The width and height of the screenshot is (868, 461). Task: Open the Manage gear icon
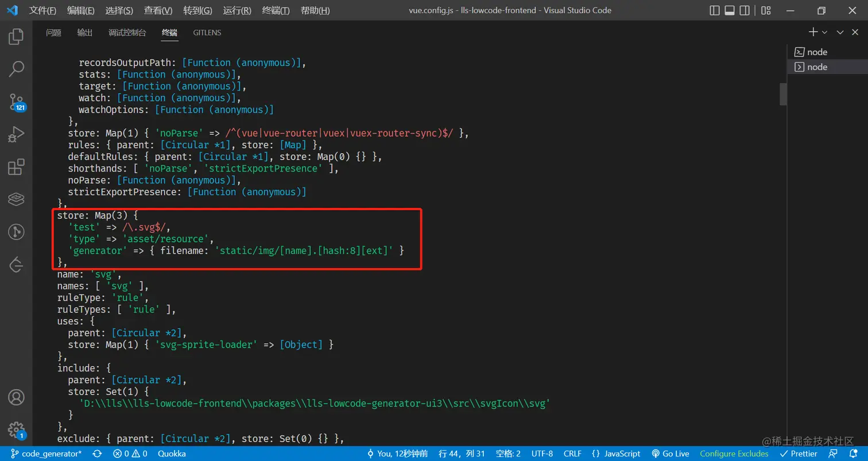pos(16,429)
